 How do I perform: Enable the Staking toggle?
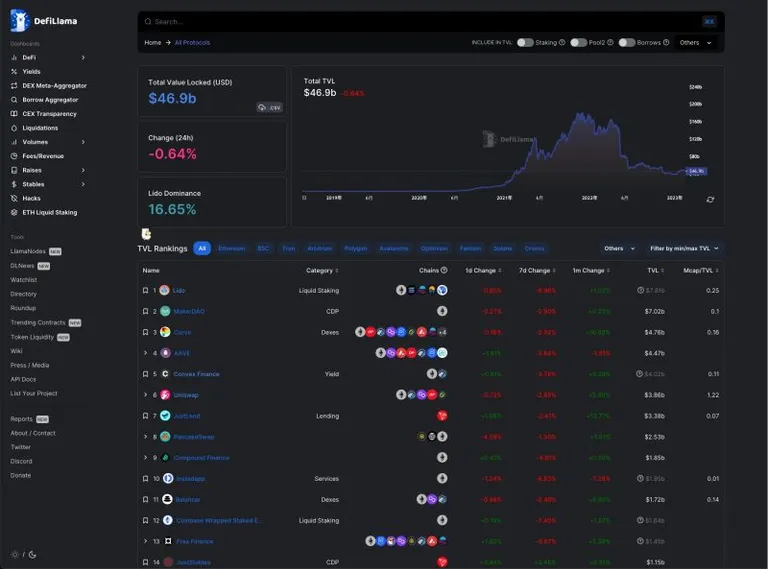click(x=525, y=43)
